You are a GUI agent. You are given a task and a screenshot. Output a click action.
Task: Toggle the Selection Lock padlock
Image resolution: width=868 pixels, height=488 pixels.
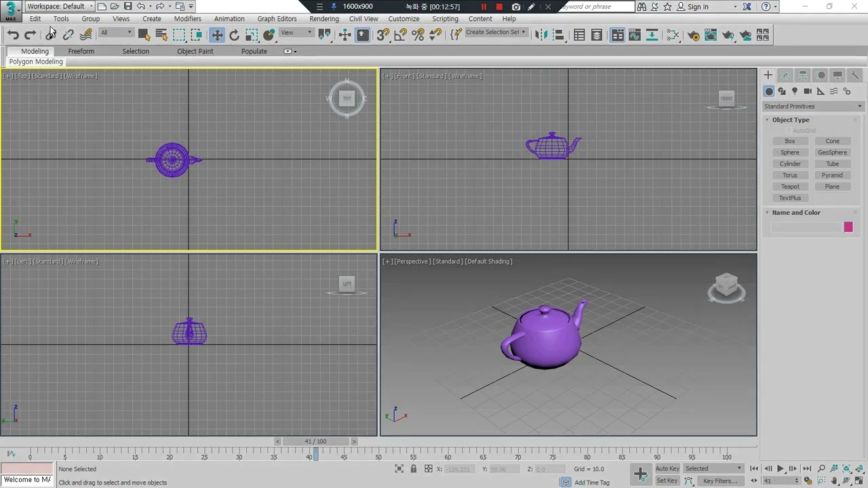click(x=413, y=469)
